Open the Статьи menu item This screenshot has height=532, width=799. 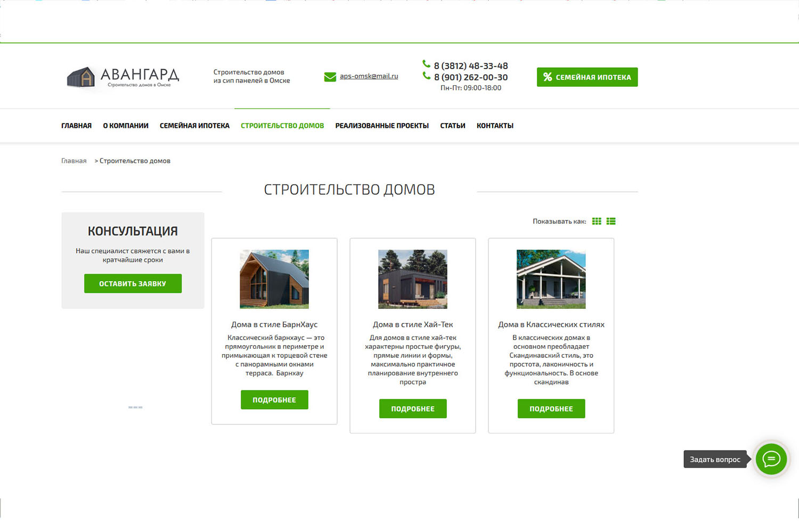[452, 126]
